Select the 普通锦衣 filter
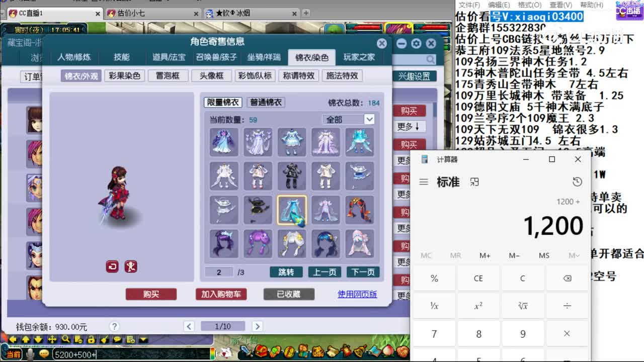 point(266,103)
